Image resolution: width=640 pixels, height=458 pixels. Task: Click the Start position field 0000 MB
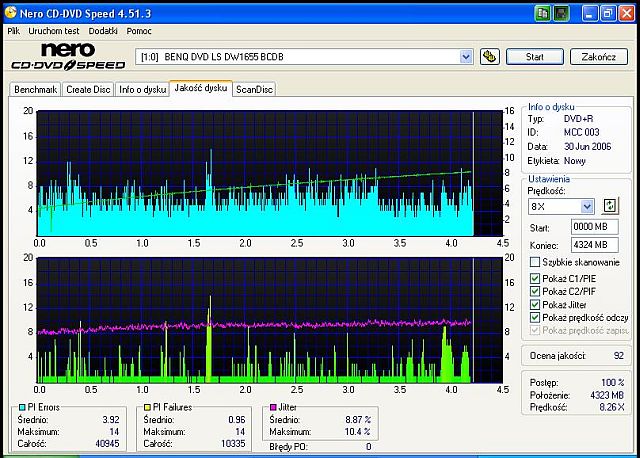pyautogui.click(x=594, y=227)
